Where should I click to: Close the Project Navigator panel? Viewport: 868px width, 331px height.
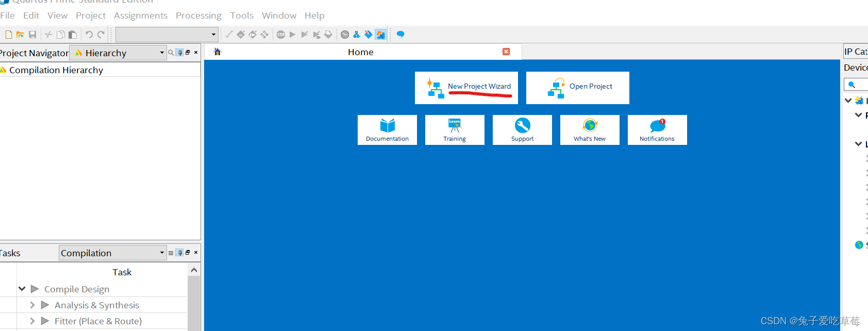pos(196,53)
